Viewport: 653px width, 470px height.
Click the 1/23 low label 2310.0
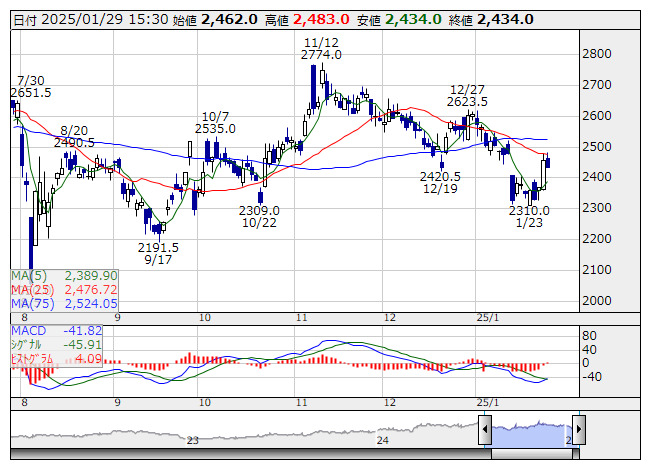[529, 211]
